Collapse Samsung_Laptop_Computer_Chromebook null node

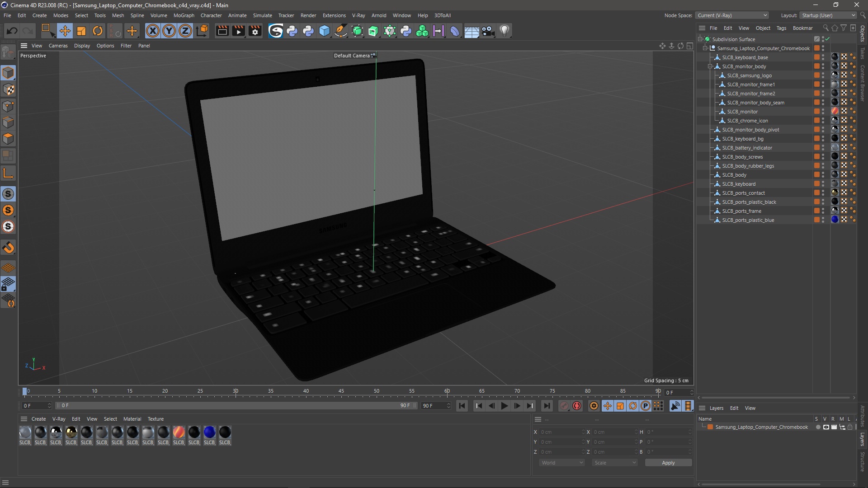pos(705,48)
